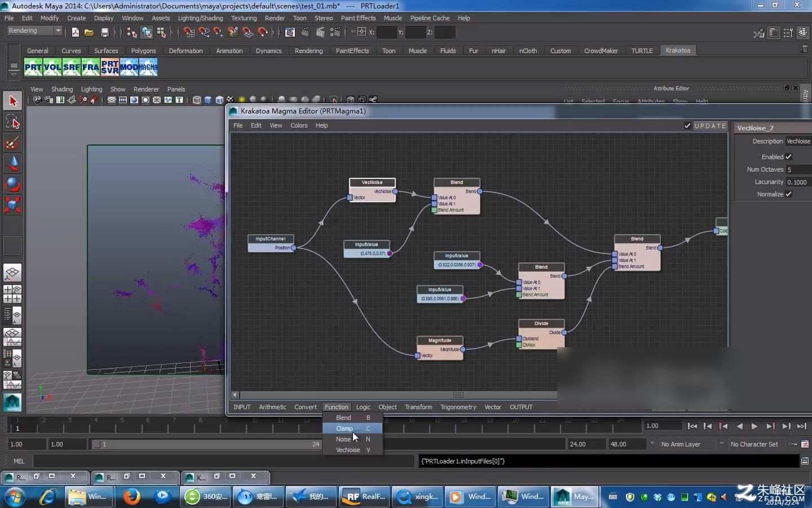Choose Clamp from the Function menu

352,428
